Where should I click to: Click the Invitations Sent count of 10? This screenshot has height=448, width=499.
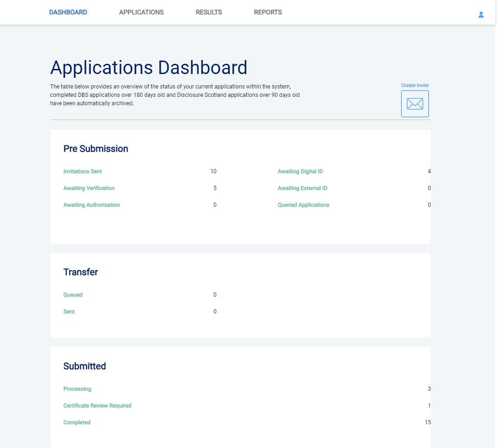tap(213, 171)
